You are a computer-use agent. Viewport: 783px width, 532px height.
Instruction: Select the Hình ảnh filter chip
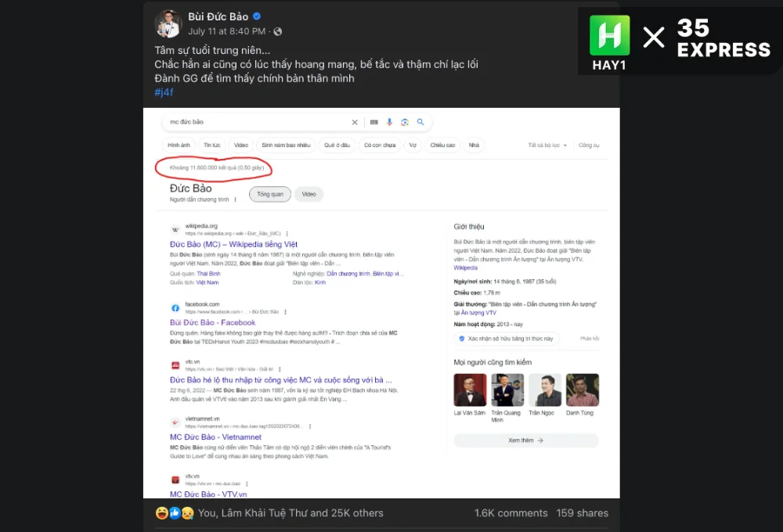coord(179,146)
